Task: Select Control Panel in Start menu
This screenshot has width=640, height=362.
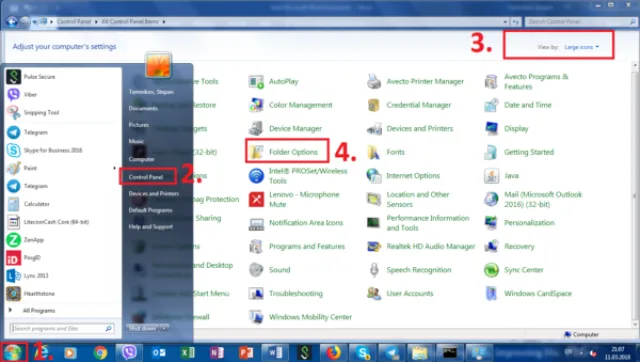Action: click(146, 177)
